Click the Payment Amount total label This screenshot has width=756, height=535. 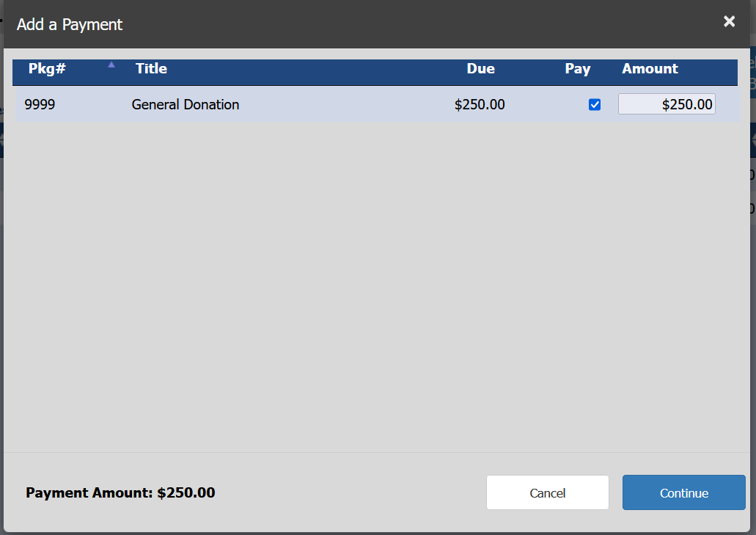[x=120, y=492]
